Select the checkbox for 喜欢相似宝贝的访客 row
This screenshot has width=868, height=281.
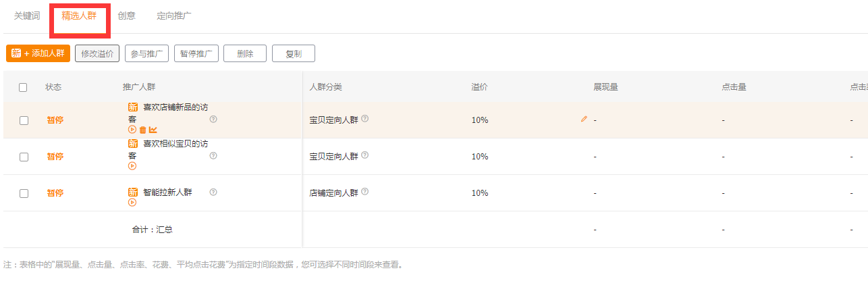tap(24, 157)
